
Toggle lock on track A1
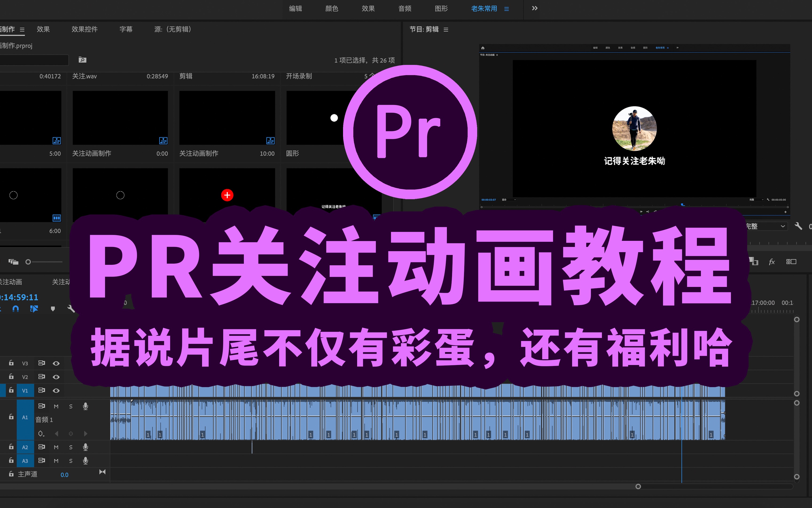[x=11, y=417]
